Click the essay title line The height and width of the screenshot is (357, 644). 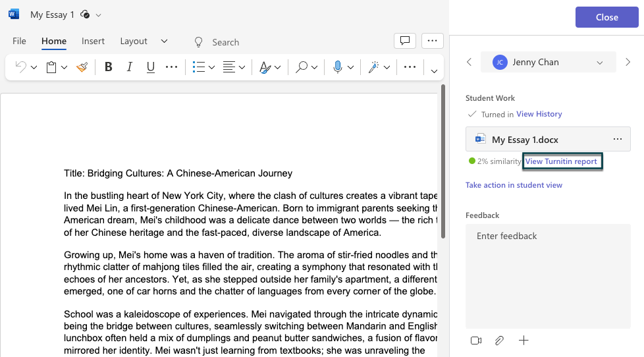[x=178, y=173]
